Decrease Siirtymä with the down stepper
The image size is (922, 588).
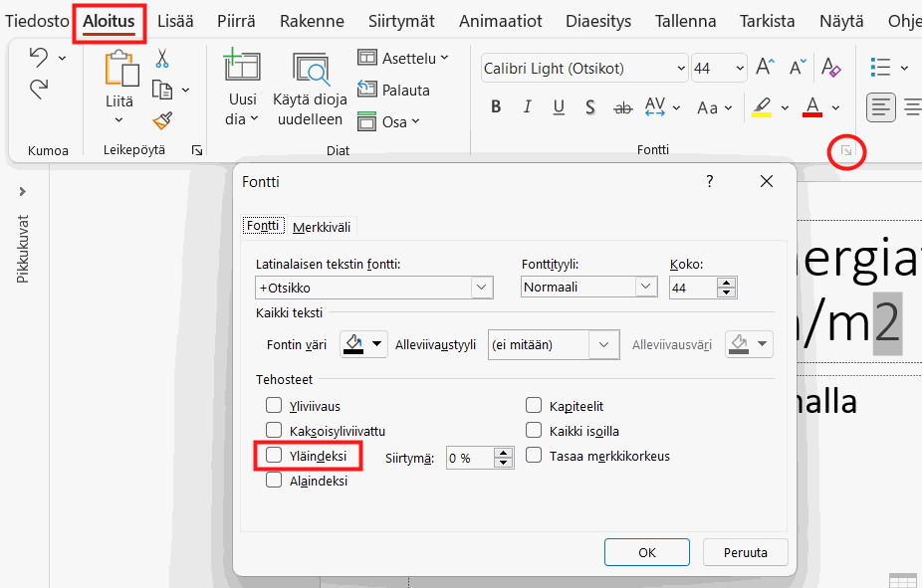pyautogui.click(x=504, y=463)
